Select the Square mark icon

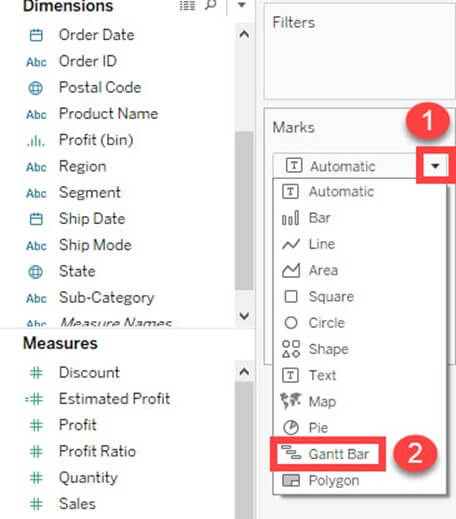click(291, 296)
